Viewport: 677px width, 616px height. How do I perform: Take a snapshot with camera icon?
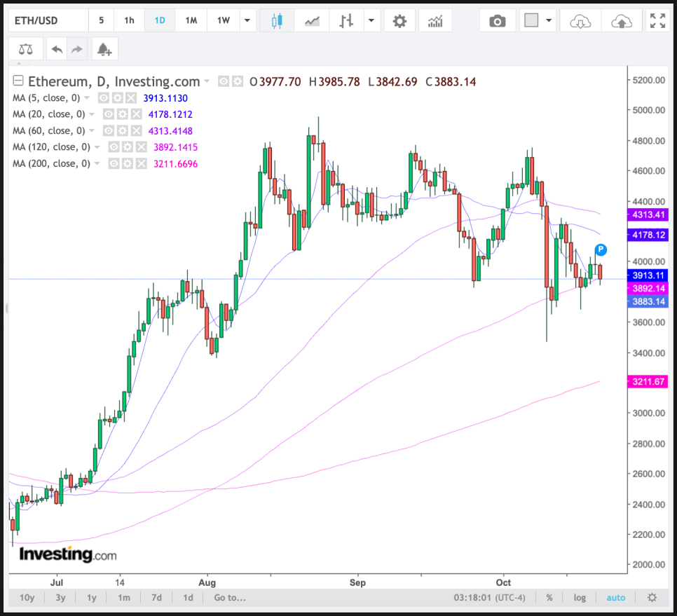[497, 21]
